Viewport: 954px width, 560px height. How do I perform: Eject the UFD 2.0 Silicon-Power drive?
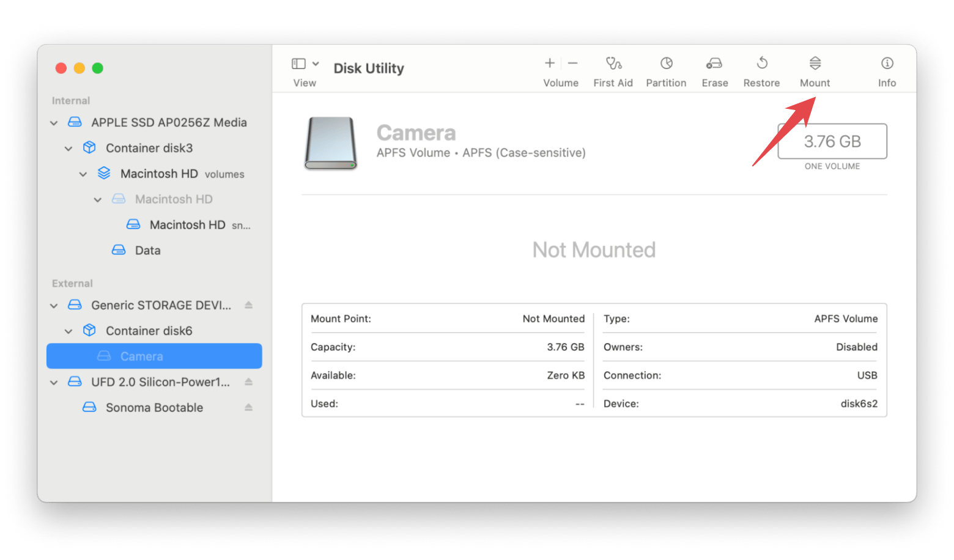point(248,382)
